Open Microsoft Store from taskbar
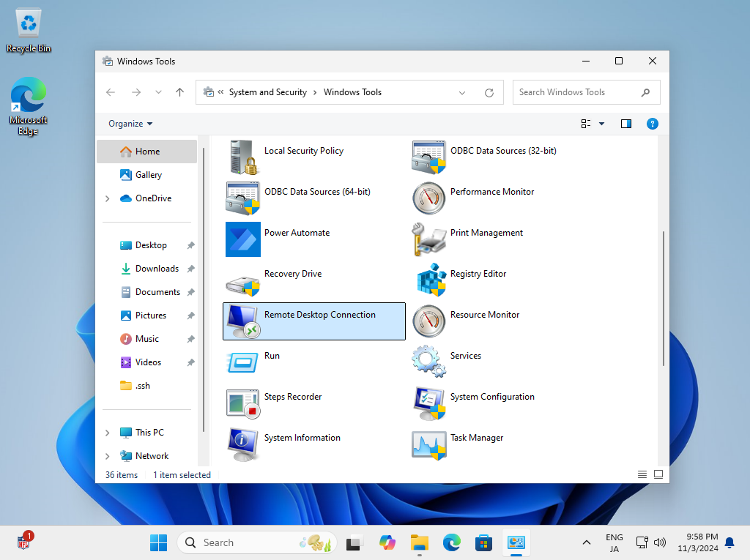This screenshot has width=750, height=560. tap(483, 542)
